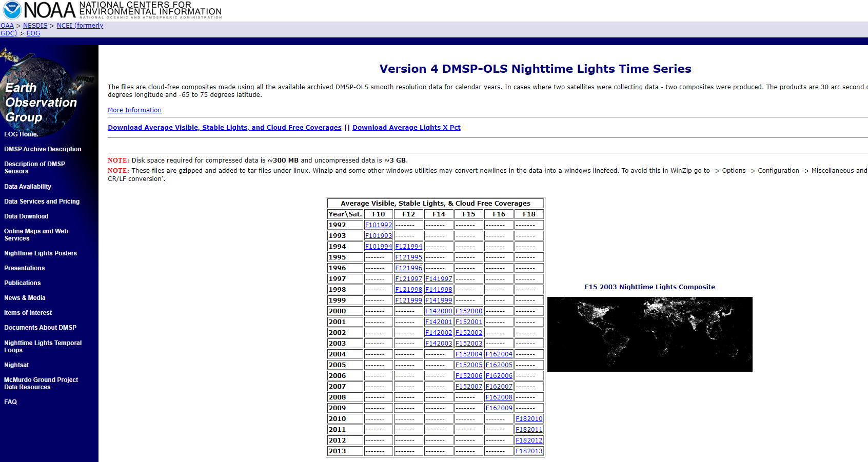Download the F182013 dataset
Screen dimensions: 868x462
tap(529, 451)
